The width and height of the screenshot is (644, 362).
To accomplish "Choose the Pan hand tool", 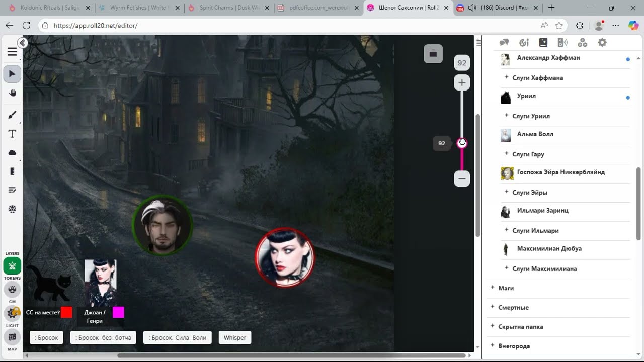I will [x=12, y=93].
